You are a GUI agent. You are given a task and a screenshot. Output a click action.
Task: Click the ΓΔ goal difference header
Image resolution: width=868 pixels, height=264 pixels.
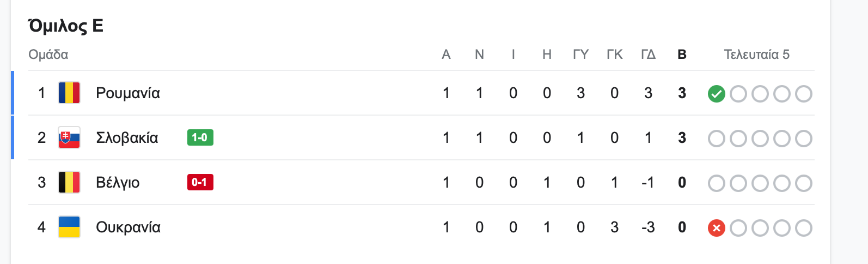click(648, 55)
